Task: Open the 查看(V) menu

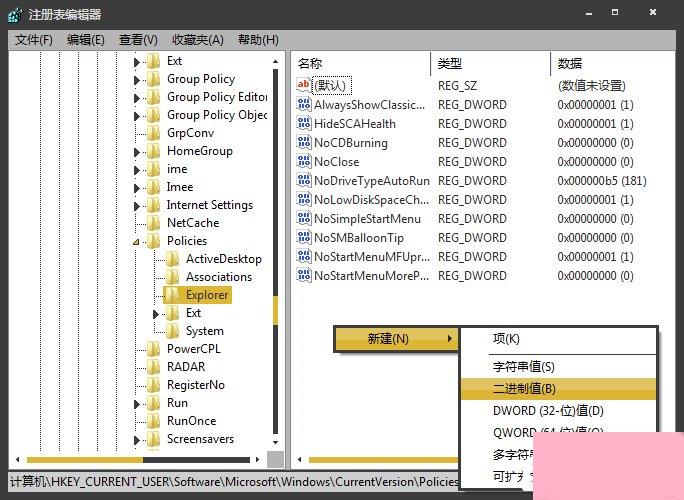Action: coord(138,40)
